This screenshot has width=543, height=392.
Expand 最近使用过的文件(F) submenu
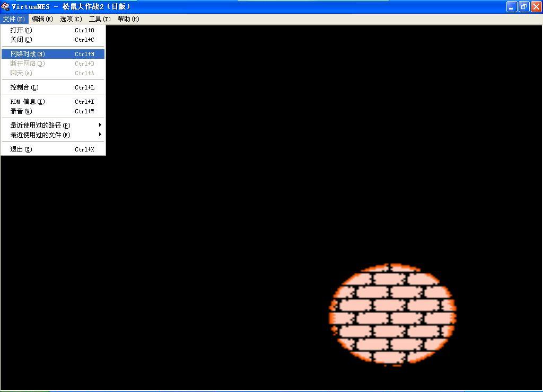53,135
